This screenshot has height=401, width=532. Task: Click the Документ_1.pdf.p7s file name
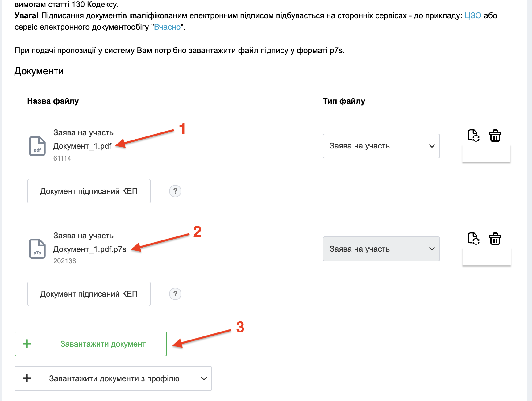coord(90,249)
